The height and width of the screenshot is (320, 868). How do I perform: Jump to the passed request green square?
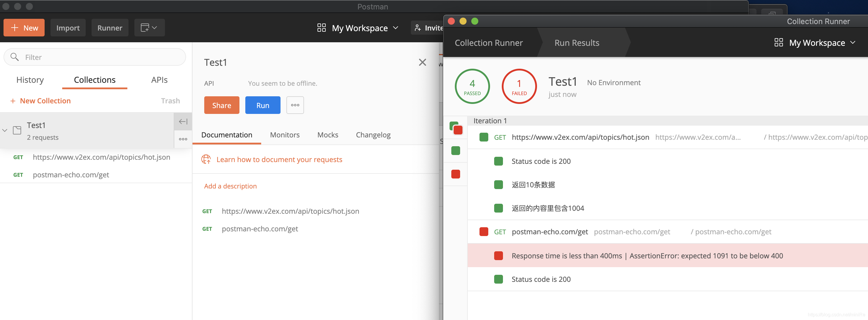[x=455, y=151]
